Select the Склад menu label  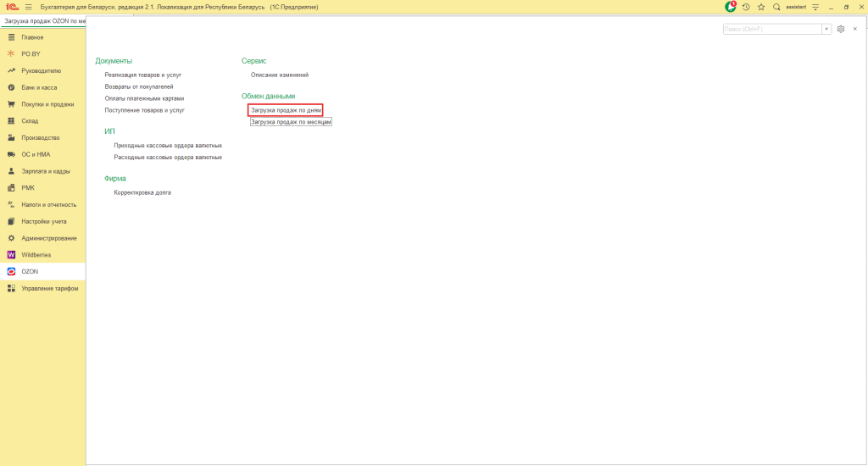pos(30,120)
